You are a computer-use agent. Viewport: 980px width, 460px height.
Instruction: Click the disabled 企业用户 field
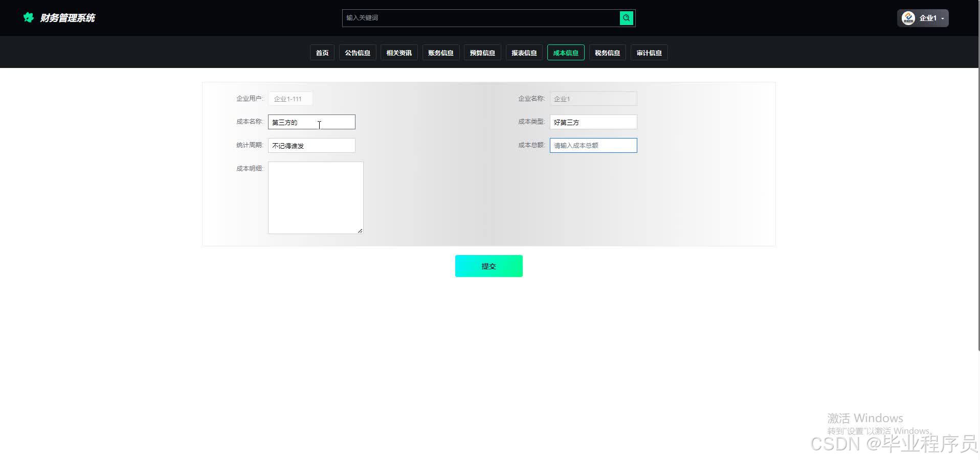290,99
